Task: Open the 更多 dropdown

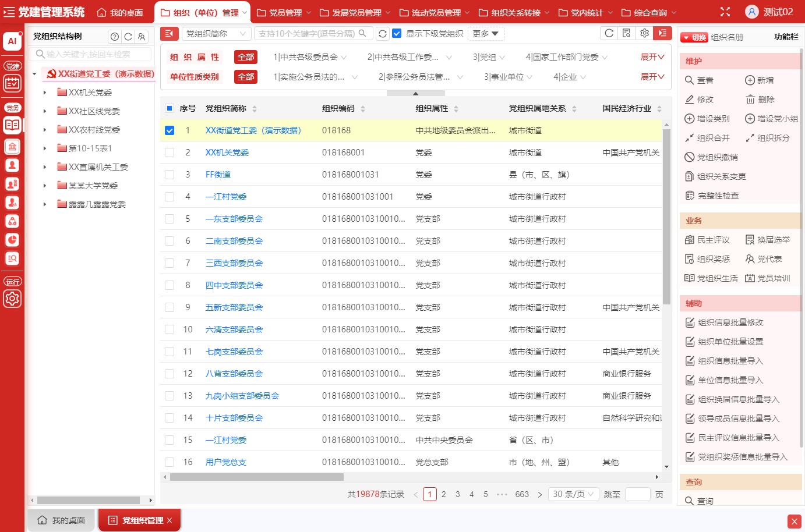Action: tap(485, 34)
